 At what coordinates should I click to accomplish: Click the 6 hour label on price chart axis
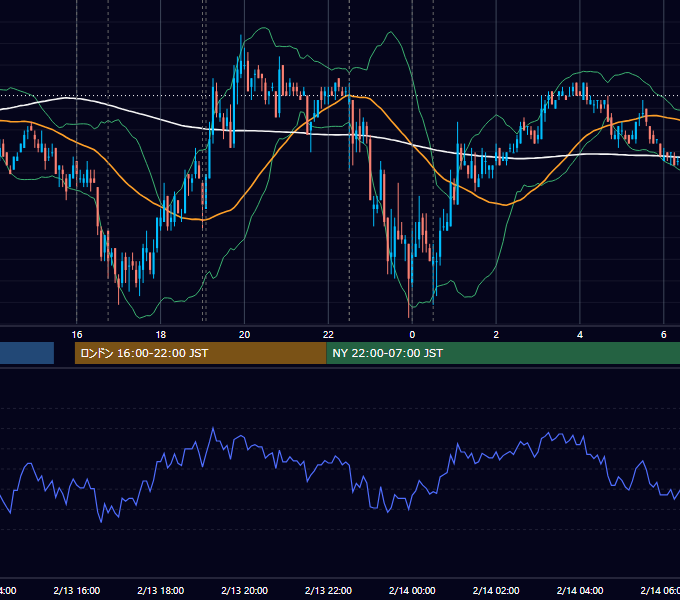[x=664, y=335]
